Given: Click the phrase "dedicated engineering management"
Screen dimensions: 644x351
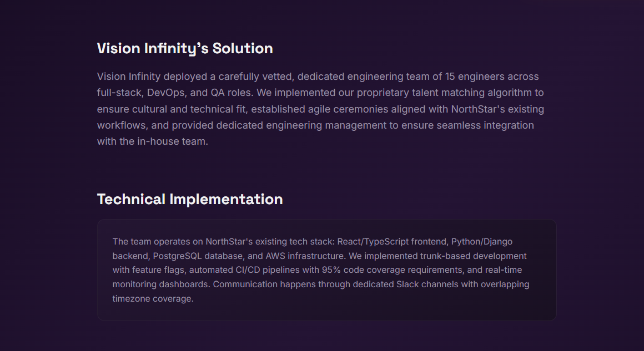Looking at the screenshot, I should 301,125.
